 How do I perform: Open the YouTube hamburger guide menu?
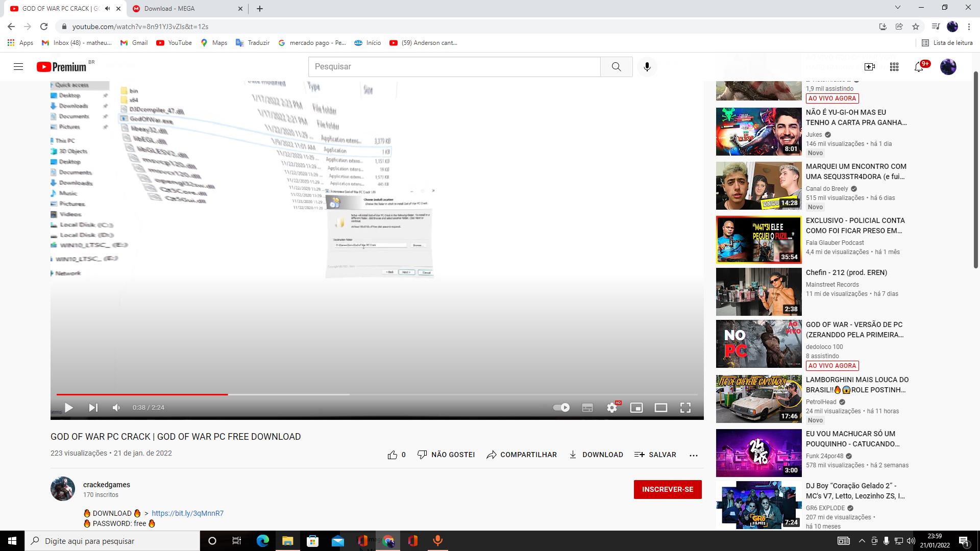coord(18,67)
